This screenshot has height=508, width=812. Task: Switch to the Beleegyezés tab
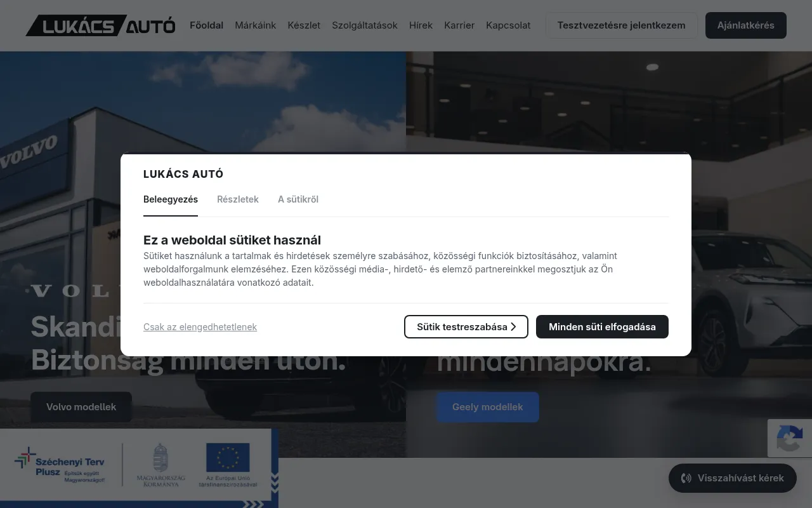[171, 199]
